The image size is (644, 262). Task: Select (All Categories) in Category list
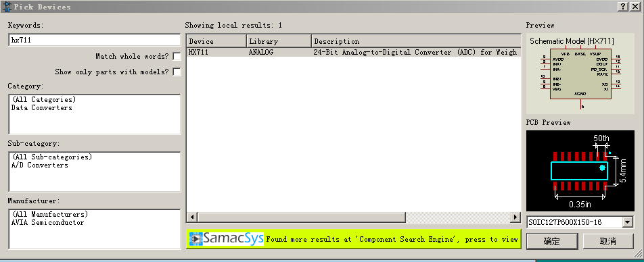[x=44, y=100]
